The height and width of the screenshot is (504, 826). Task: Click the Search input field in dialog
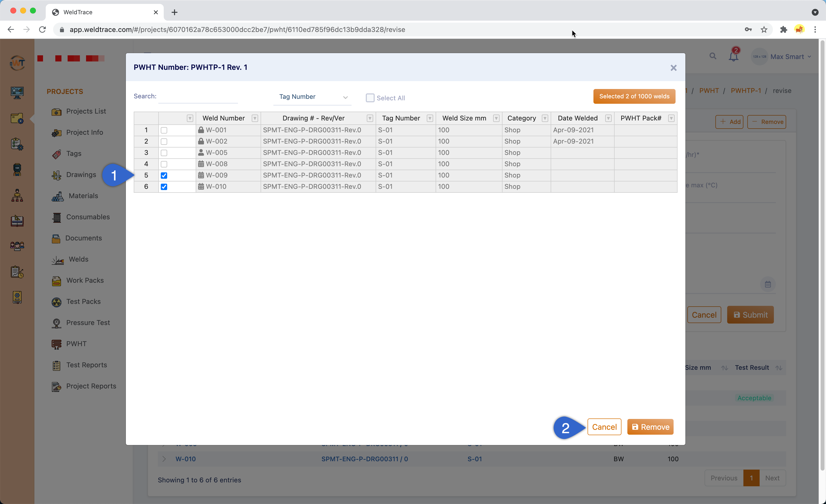[x=198, y=97]
